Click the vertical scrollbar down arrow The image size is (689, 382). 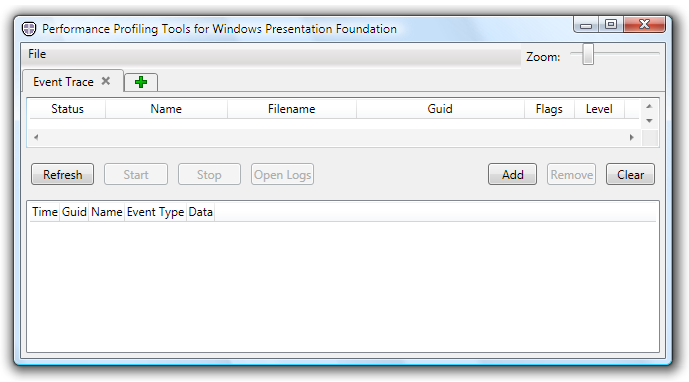coord(649,120)
